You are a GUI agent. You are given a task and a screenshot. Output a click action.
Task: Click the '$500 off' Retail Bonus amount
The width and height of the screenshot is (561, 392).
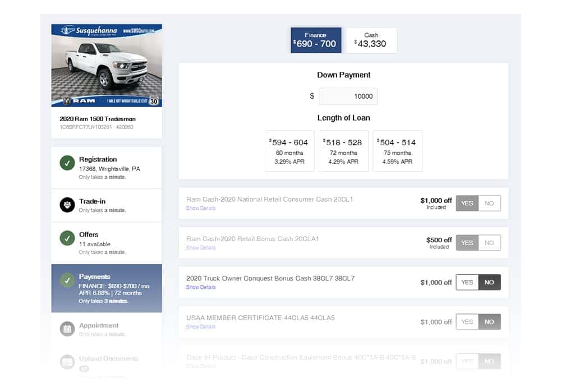tap(439, 240)
